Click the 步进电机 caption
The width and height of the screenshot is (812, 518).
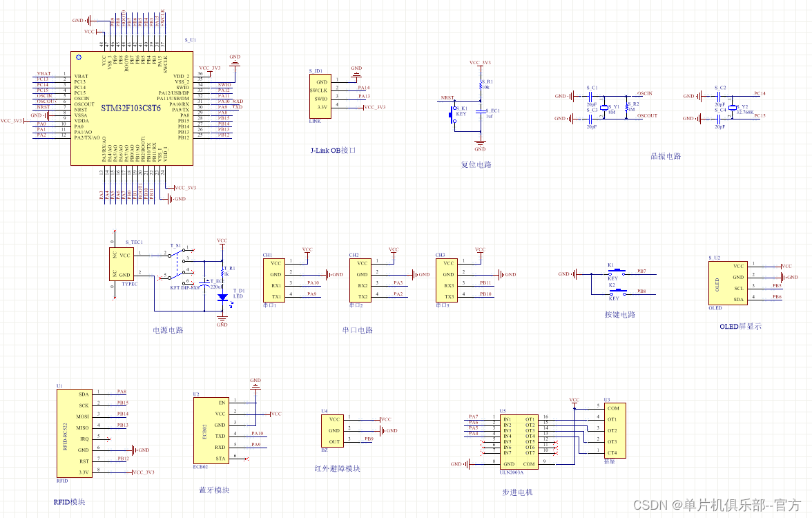pos(516,492)
